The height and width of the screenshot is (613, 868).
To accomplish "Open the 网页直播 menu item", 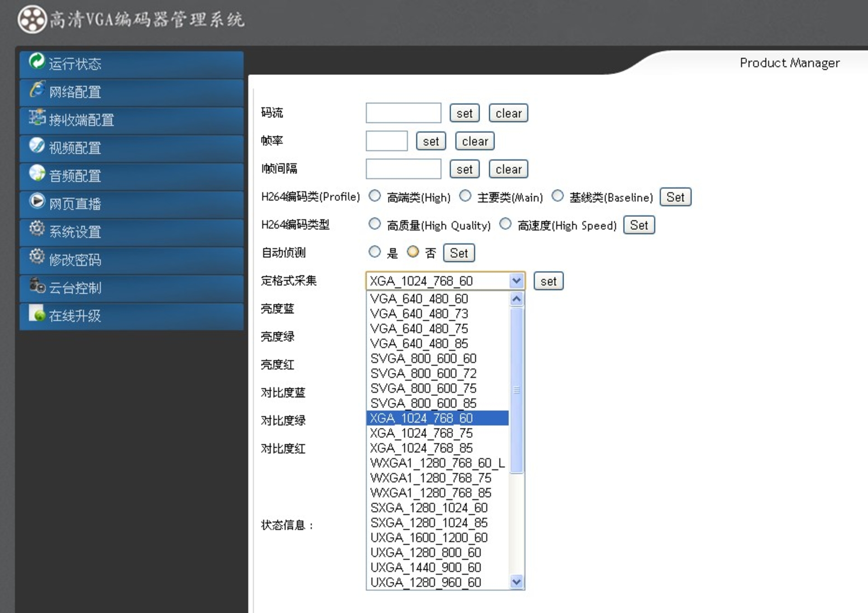I will coord(132,204).
